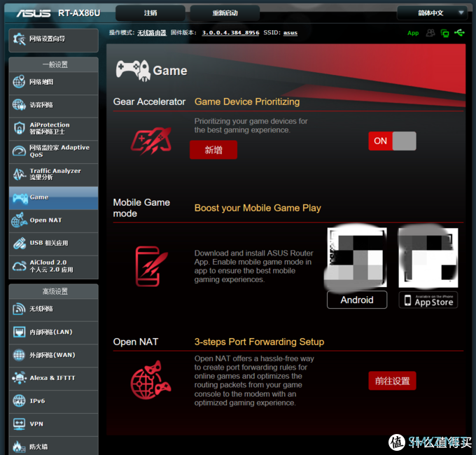Click the green USB status icon
Image resolution: width=476 pixels, height=455 pixels.
pos(459,33)
